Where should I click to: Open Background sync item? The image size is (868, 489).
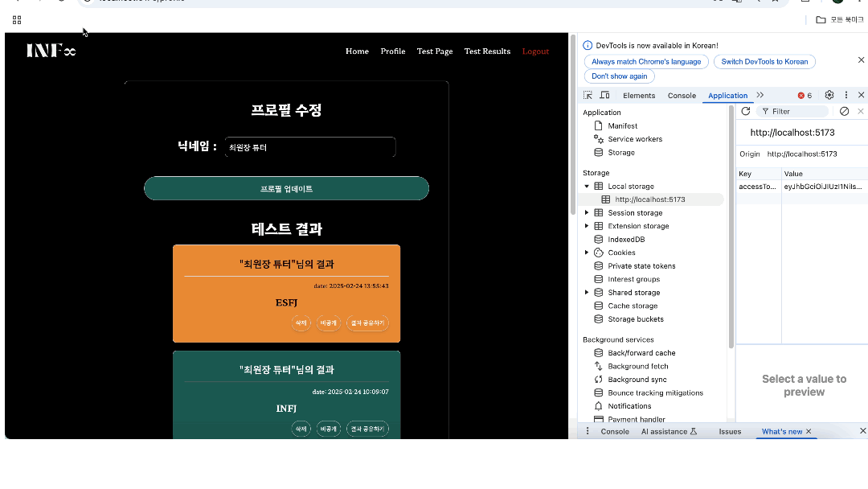point(637,380)
